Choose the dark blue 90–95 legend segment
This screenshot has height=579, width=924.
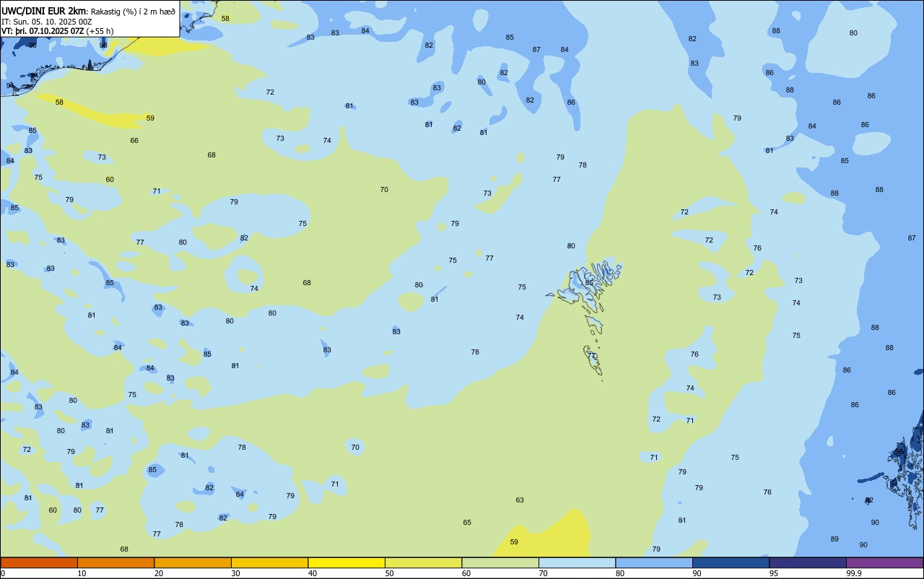(731, 562)
